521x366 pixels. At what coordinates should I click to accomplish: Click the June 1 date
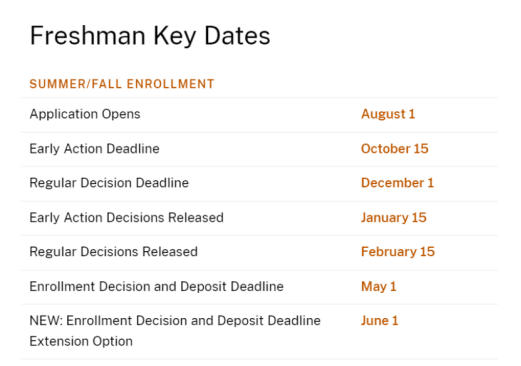pyautogui.click(x=380, y=321)
